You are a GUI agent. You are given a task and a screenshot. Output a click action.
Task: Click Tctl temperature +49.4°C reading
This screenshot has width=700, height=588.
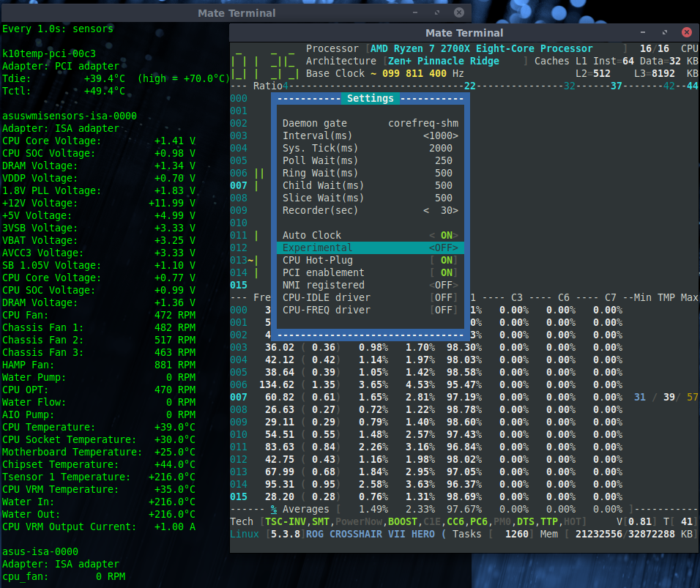point(105,91)
